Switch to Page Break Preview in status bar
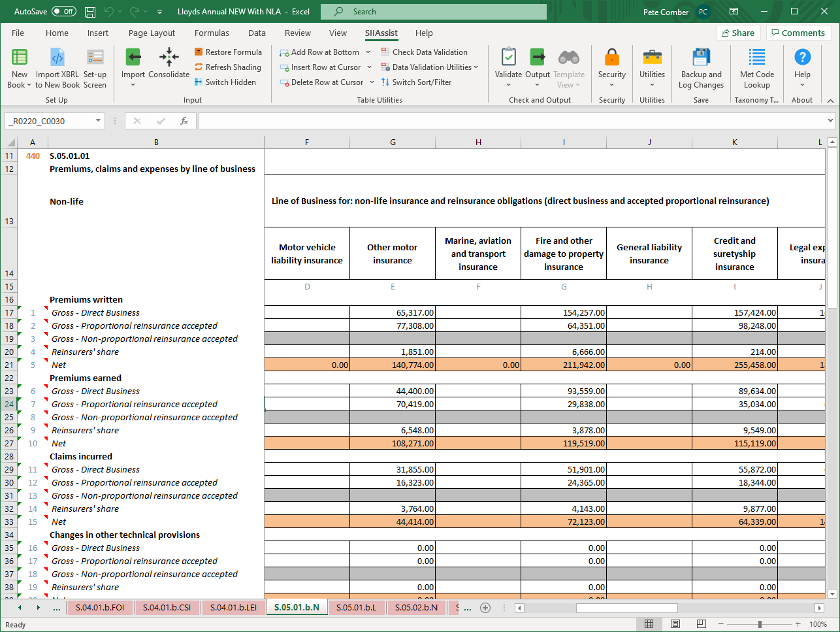The height and width of the screenshot is (632, 840). coord(702,624)
